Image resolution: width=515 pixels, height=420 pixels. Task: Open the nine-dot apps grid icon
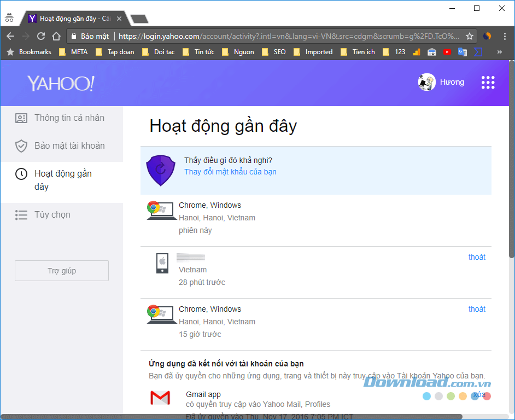pyautogui.click(x=487, y=82)
